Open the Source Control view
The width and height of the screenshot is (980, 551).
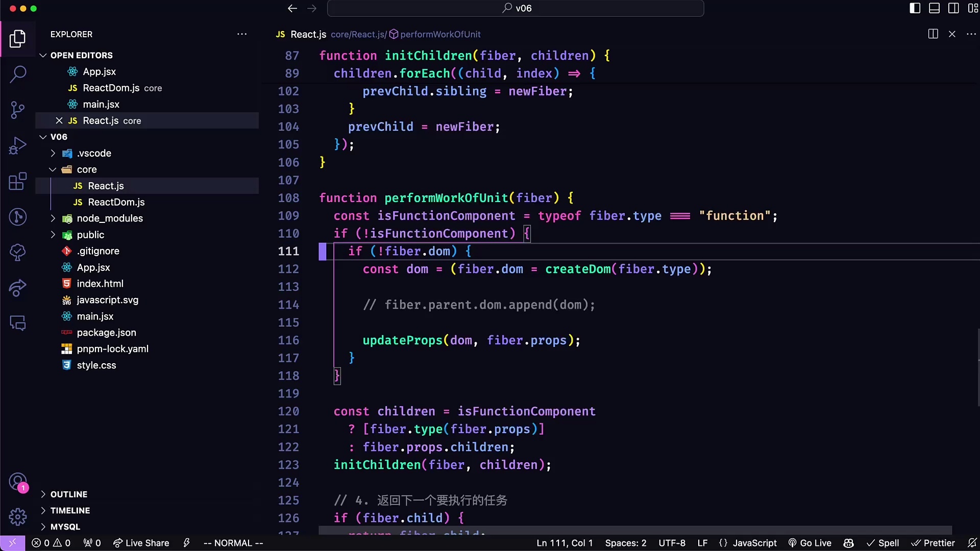pyautogui.click(x=18, y=110)
